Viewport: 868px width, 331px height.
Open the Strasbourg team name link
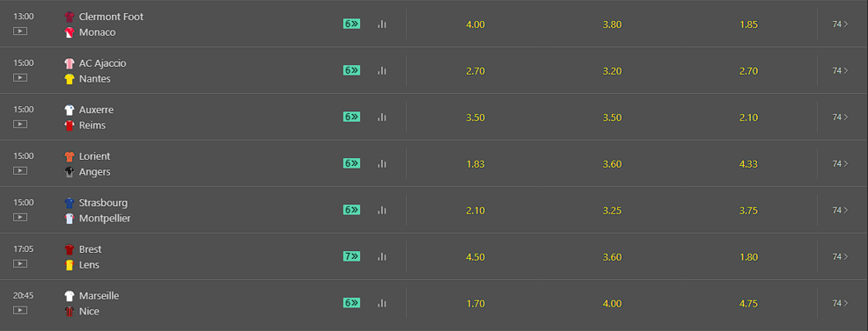(103, 203)
